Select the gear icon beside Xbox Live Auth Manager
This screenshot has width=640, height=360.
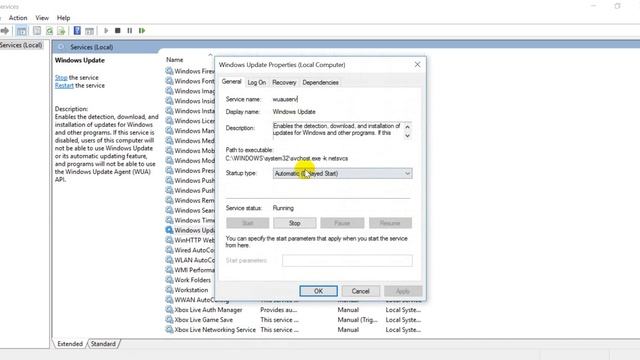click(x=169, y=309)
